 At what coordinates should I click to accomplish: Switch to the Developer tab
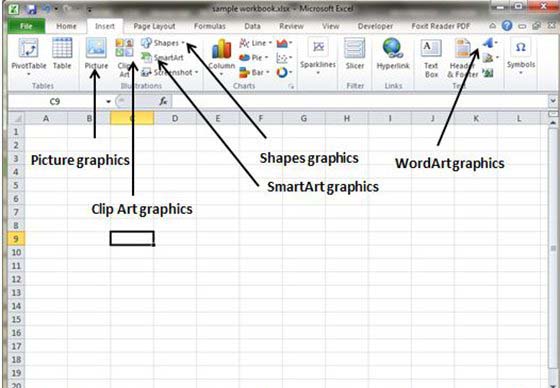click(x=375, y=26)
